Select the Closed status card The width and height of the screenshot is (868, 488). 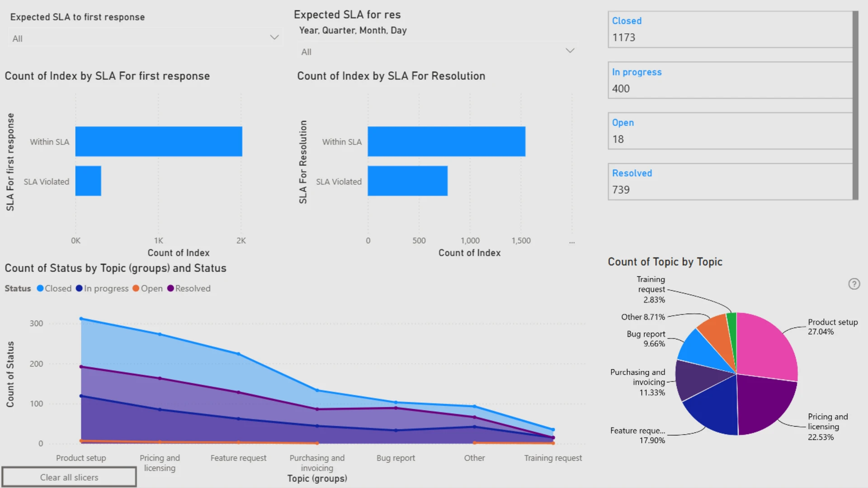coord(730,29)
